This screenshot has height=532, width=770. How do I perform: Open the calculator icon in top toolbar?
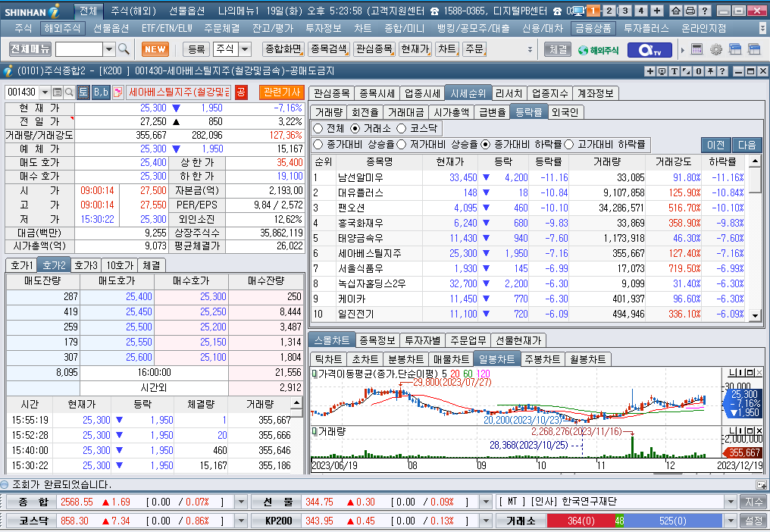coord(696,49)
